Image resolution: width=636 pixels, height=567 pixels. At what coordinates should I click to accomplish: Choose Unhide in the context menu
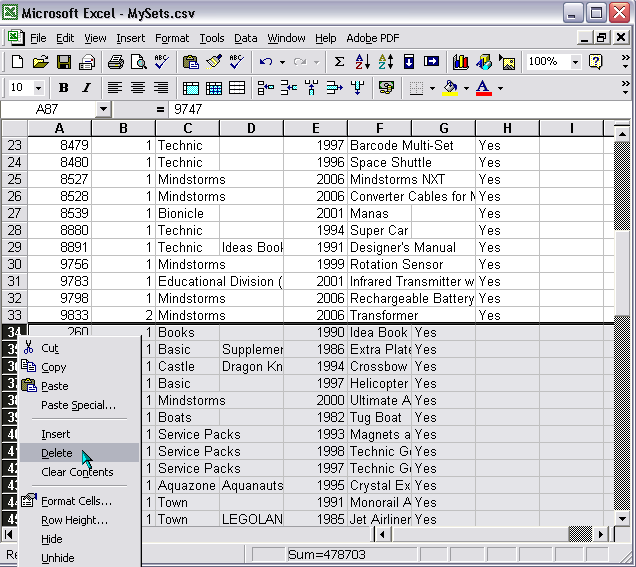coord(80,558)
